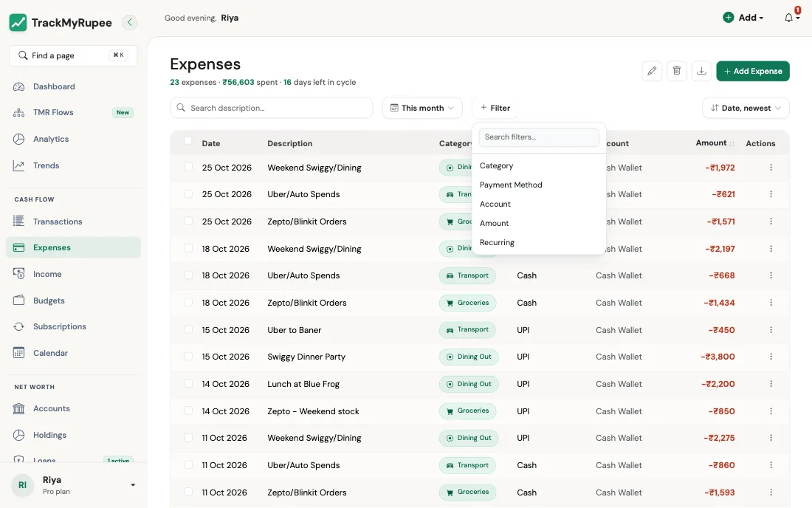The image size is (812, 508).
Task: Pick the Recurring filter option
Action: [539, 242]
